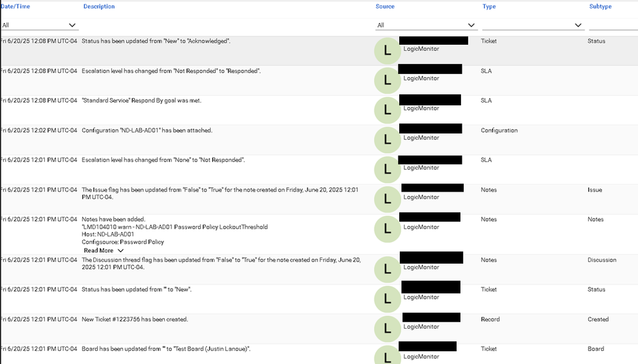Click the avatar on 'Standard Service Respond By goal' row
Viewport: 638px width, 364px height.
coord(388,110)
